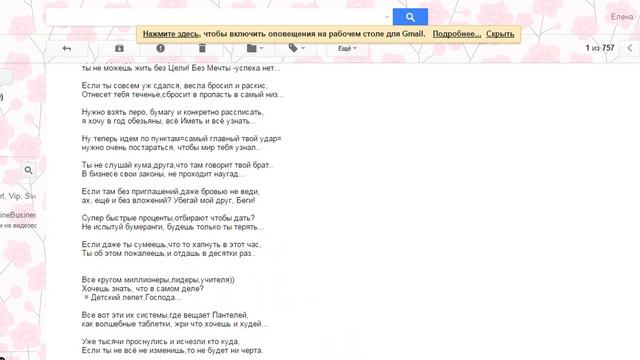Click the line 'Уже тысячи проснулись'
This screenshot has width=640, height=360.
pyautogui.click(x=160, y=341)
